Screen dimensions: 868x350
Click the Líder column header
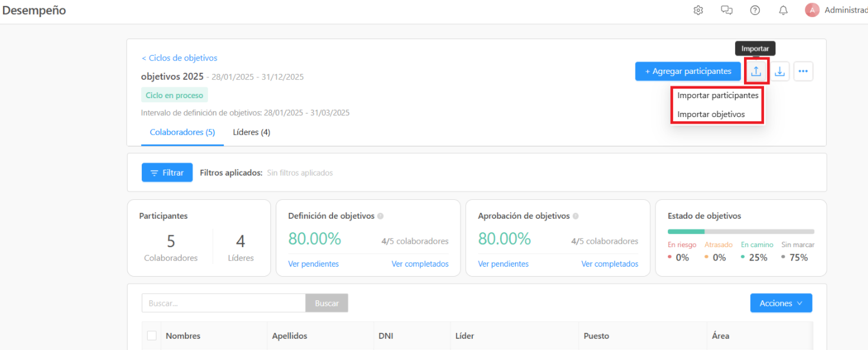(x=465, y=336)
